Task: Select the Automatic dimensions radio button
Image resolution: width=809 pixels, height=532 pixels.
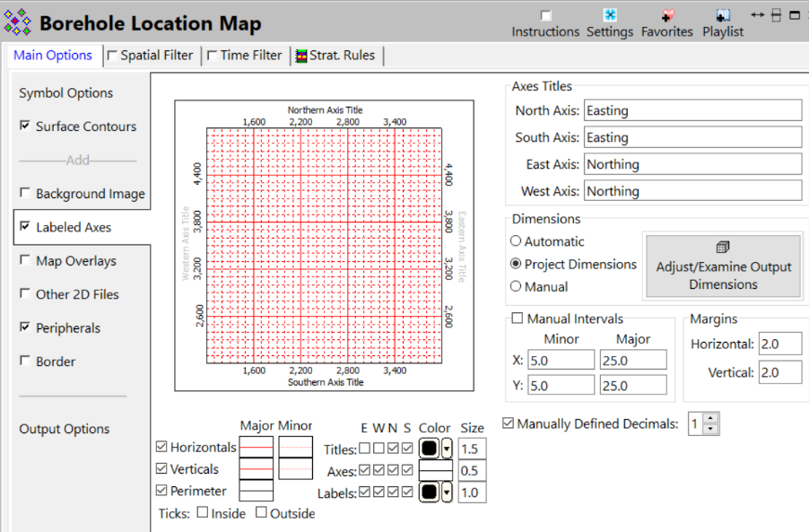Action: tap(516, 241)
